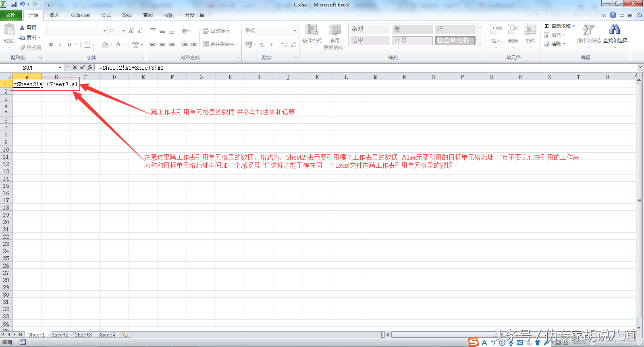Click Merge and Center (合并后居中)
This screenshot has height=347, width=644.
coord(219,44)
